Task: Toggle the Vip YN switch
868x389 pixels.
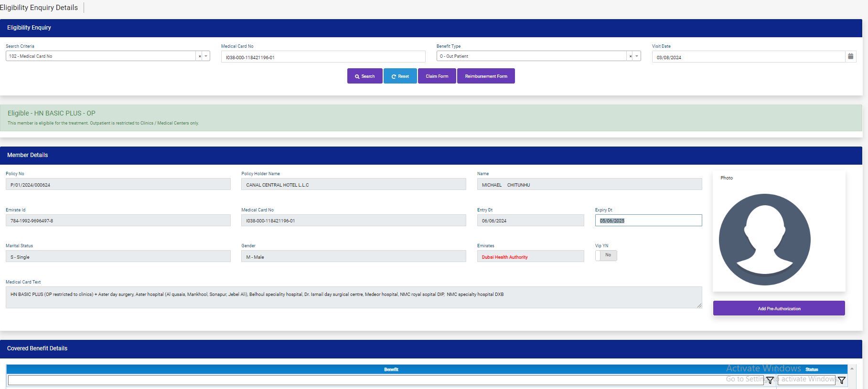Action: (606, 255)
